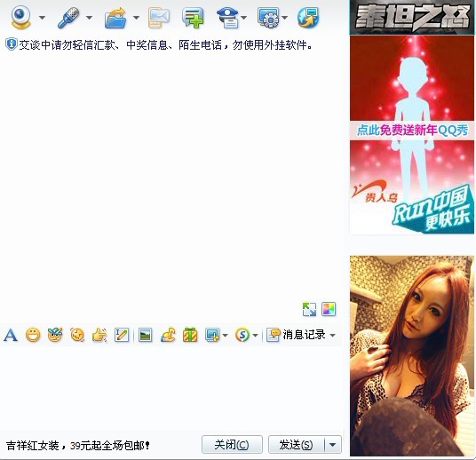Send a gift with the gift box icon

[190, 335]
